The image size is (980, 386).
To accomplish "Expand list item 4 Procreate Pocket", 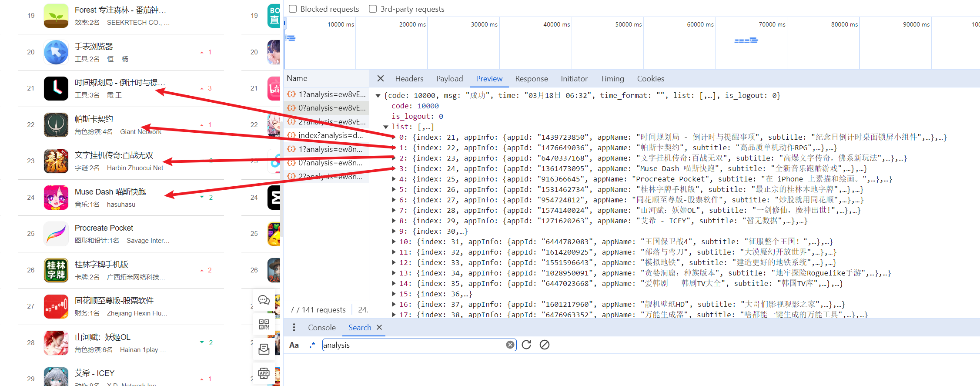I will pos(394,179).
